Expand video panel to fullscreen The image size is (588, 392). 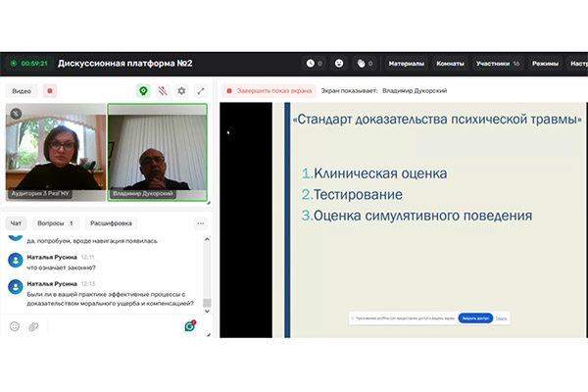click(x=200, y=90)
